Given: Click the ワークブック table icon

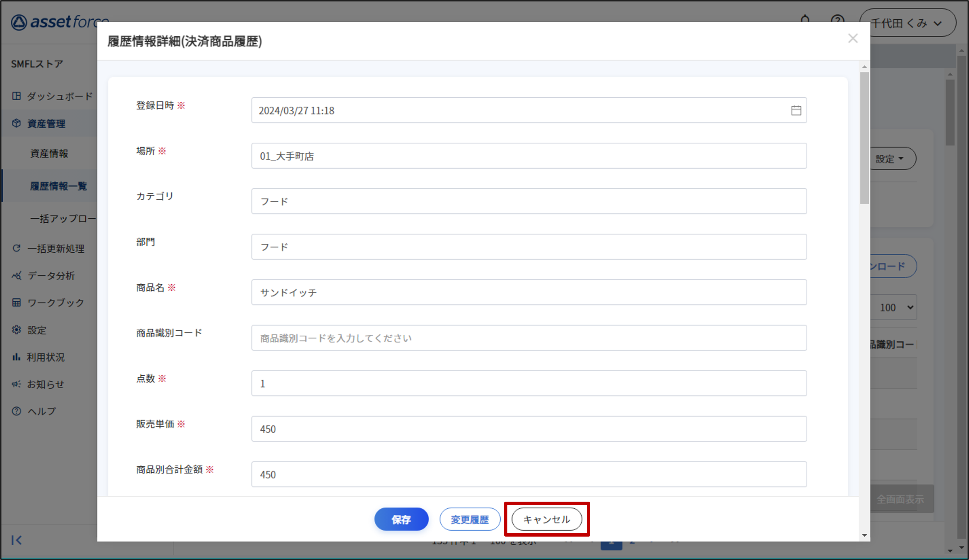Looking at the screenshot, I should click(16, 302).
